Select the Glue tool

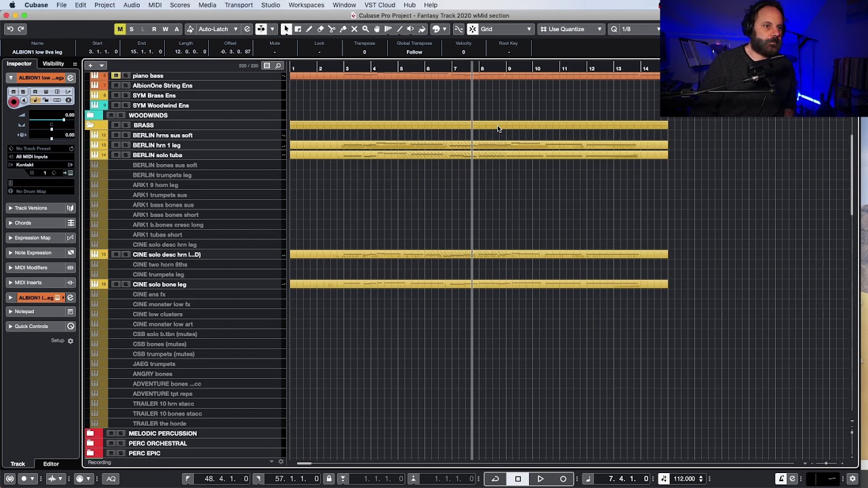pos(342,28)
